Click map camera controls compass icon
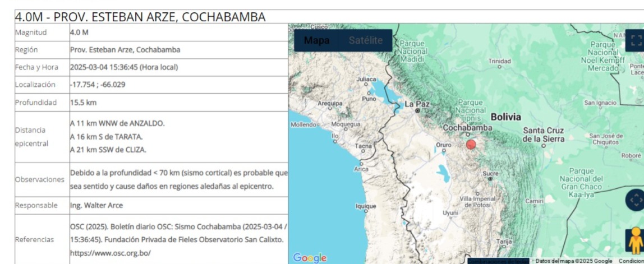The width and height of the screenshot is (644, 264). [636, 200]
